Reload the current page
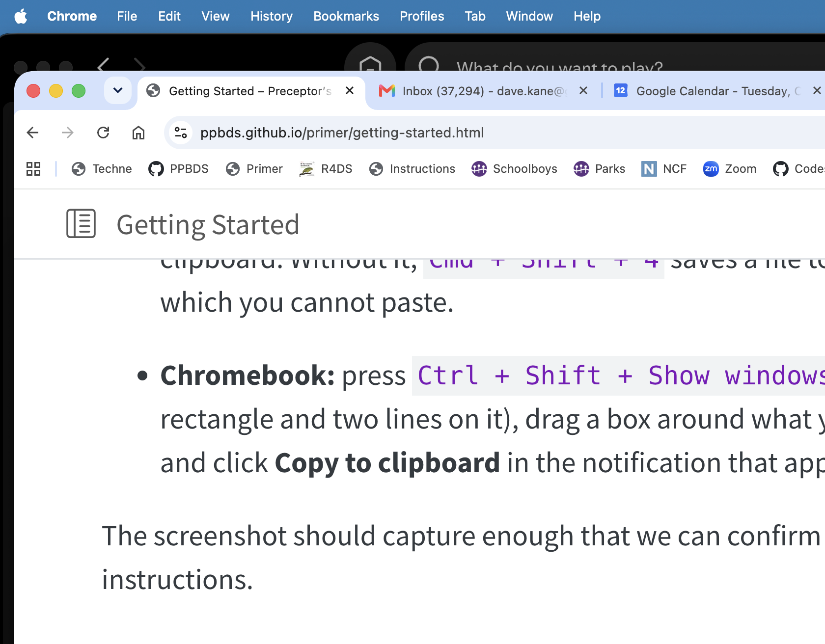This screenshot has width=825, height=644. pos(103,133)
